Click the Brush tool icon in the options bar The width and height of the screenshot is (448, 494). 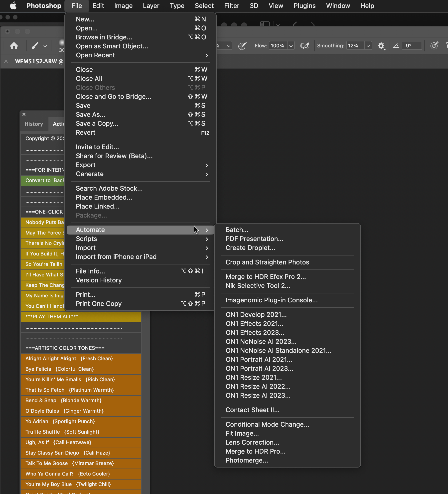click(x=35, y=46)
